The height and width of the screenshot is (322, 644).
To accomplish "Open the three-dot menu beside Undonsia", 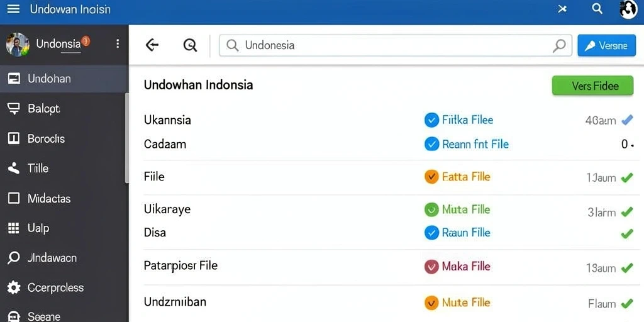I will [x=118, y=44].
